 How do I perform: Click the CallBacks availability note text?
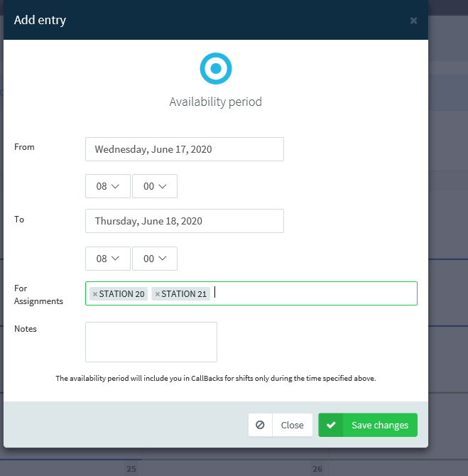[215, 378]
